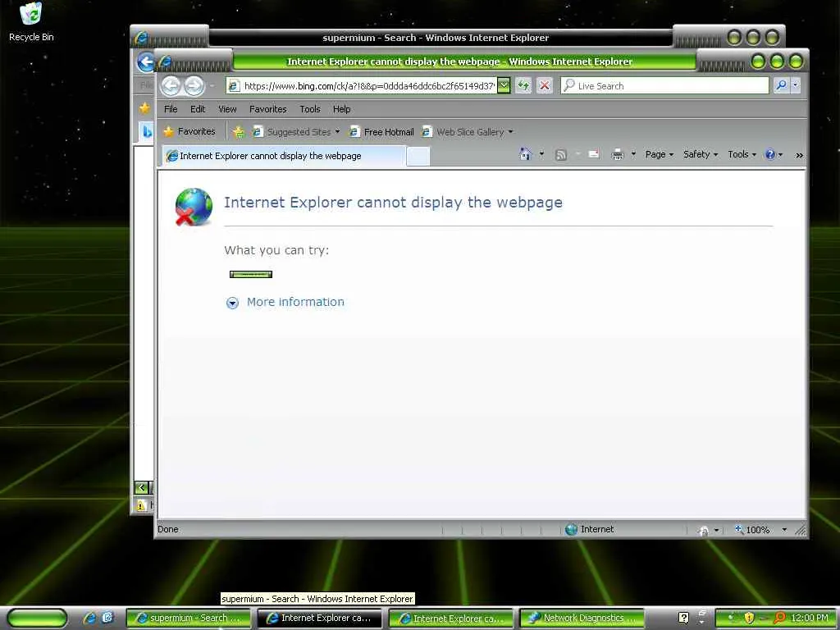Image resolution: width=840 pixels, height=630 pixels.
Task: Click the globe error icon on the page
Action: [194, 206]
